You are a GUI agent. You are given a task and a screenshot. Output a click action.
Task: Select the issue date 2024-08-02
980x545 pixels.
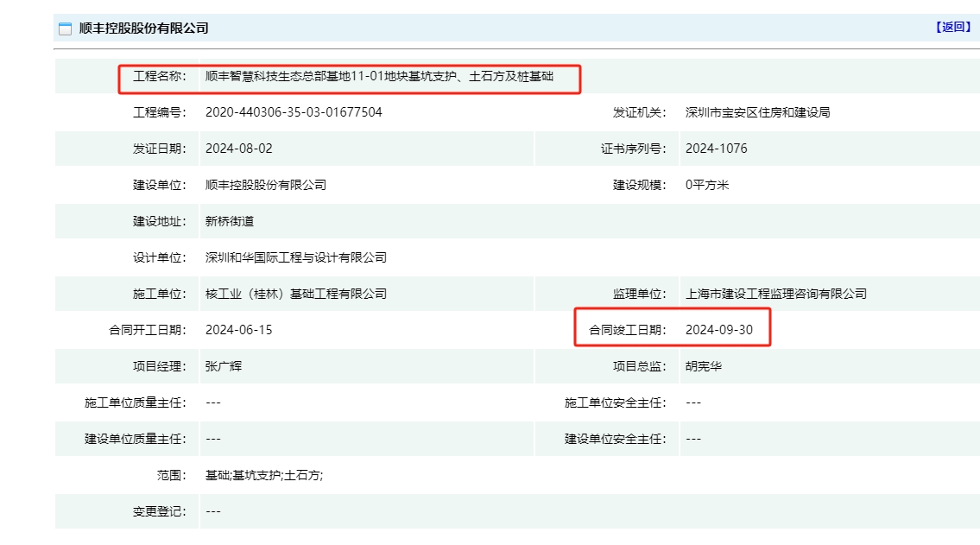[x=238, y=149]
